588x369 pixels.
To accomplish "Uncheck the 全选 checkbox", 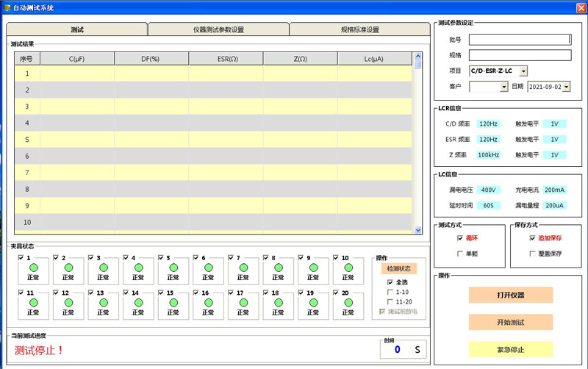I will point(390,282).
